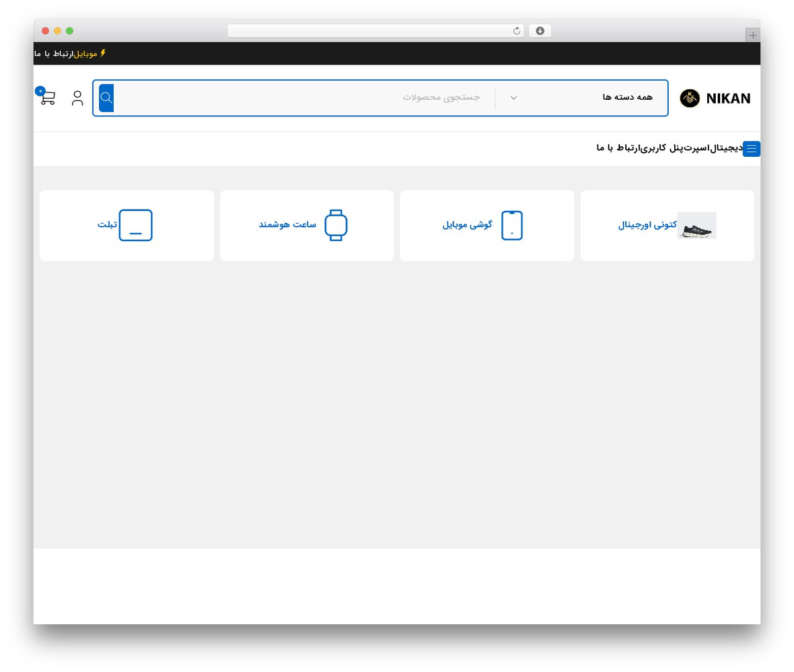This screenshot has height=672, width=794.
Task: Open the کتونی اورجینال category link
Action: click(x=647, y=225)
